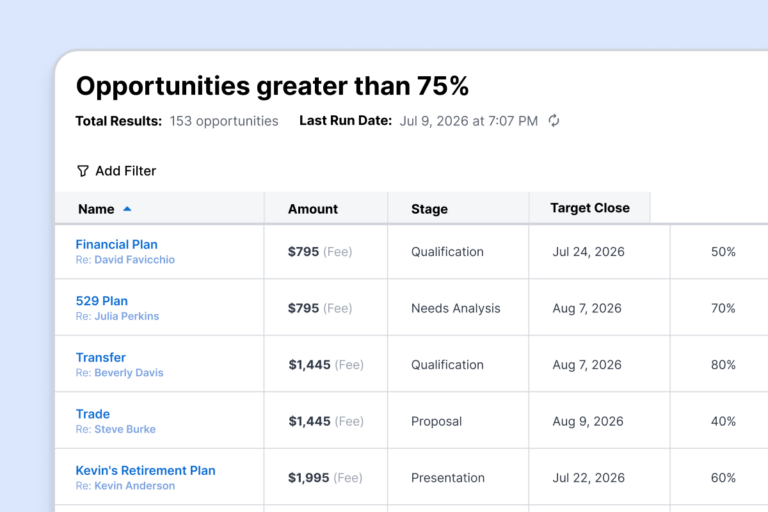Image resolution: width=768 pixels, height=512 pixels.
Task: Click the funnel filter icon
Action: click(83, 171)
